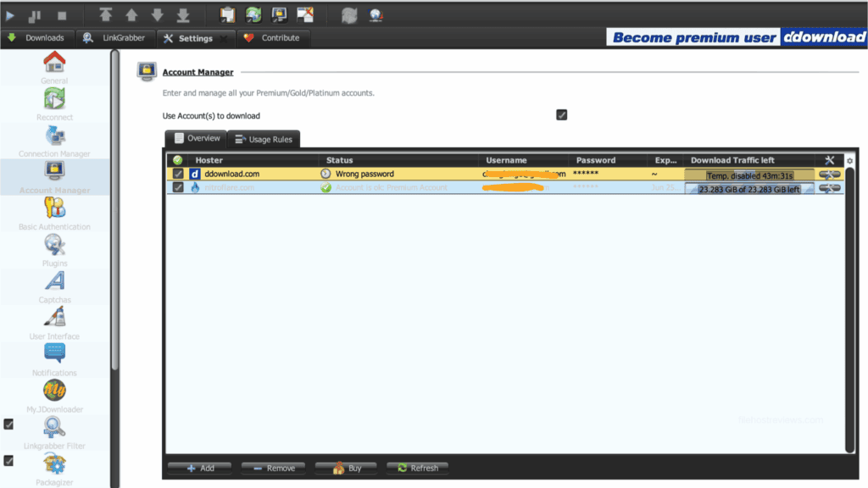Sort by Hoster column header
The height and width of the screenshot is (488, 868).
click(x=253, y=160)
